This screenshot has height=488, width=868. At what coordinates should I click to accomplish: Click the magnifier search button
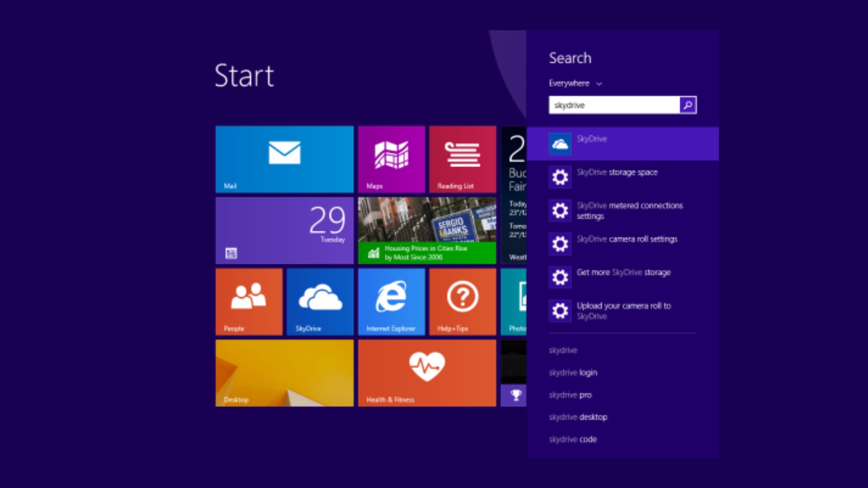688,105
